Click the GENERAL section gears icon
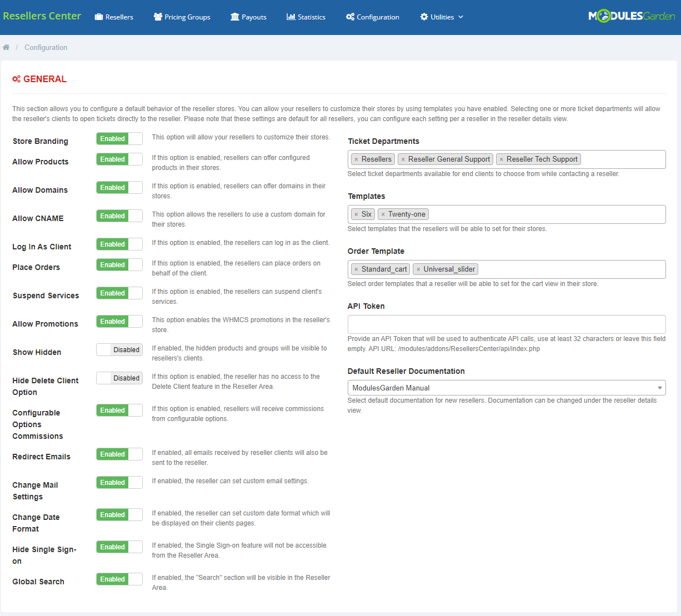The height and width of the screenshot is (616, 681). point(17,79)
